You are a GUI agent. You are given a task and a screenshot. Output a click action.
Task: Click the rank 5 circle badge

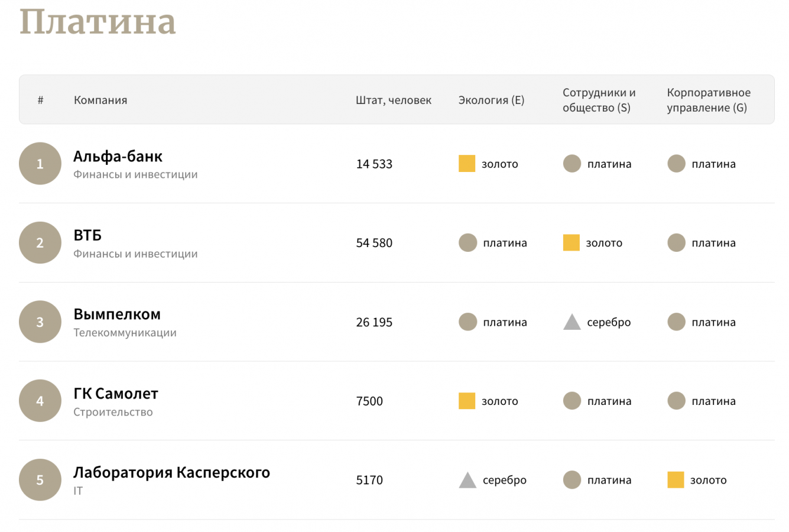pos(40,480)
